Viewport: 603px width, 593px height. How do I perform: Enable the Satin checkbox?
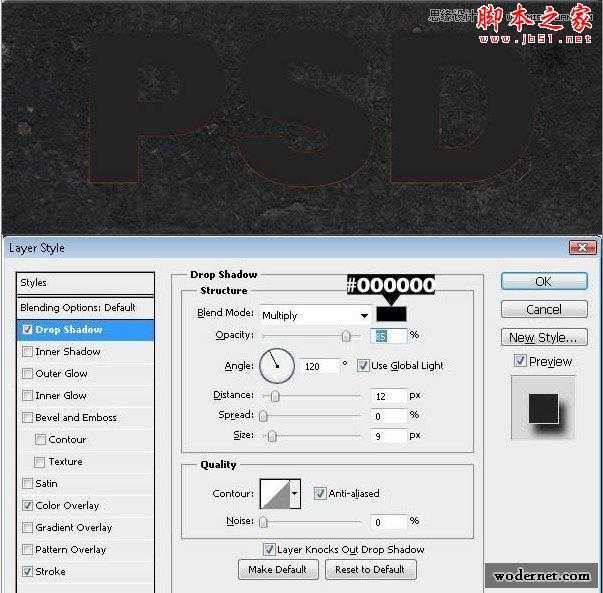[x=27, y=483]
